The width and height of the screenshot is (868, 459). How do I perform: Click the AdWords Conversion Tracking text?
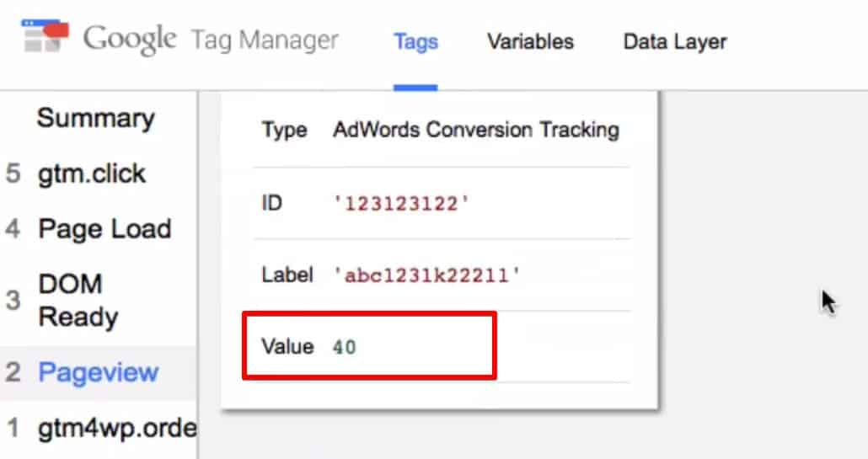pyautogui.click(x=476, y=131)
